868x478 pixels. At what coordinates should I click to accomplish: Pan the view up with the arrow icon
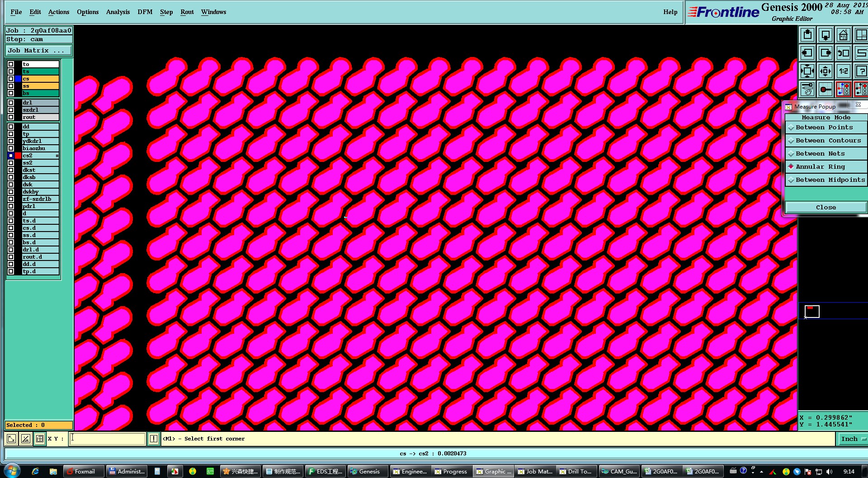tap(807, 35)
